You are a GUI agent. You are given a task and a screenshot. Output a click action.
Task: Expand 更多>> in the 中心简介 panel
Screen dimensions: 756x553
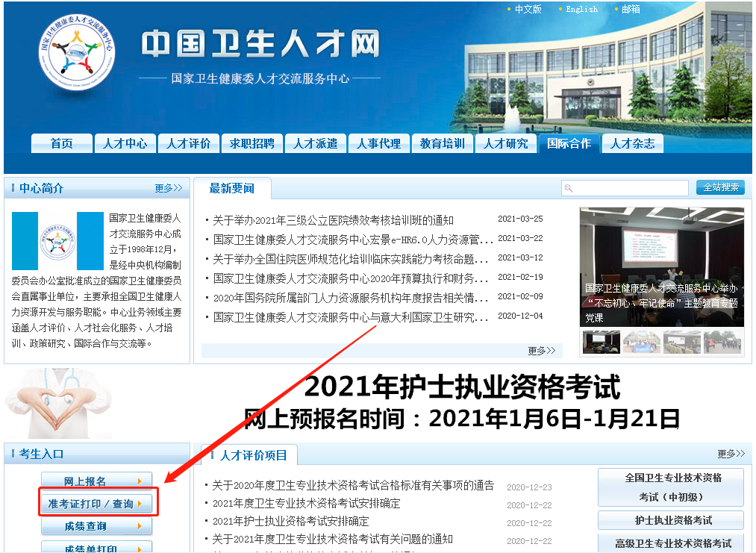tap(169, 188)
